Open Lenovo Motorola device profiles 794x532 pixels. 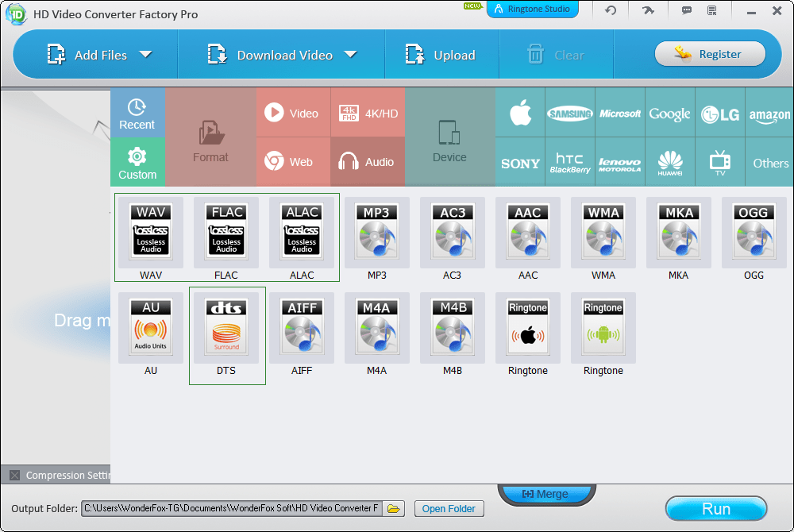(x=620, y=162)
